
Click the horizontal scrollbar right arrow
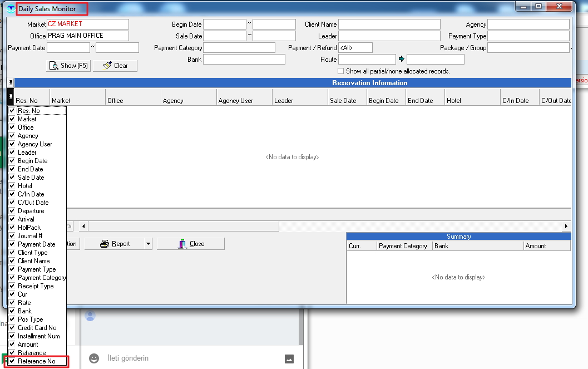tap(566, 226)
